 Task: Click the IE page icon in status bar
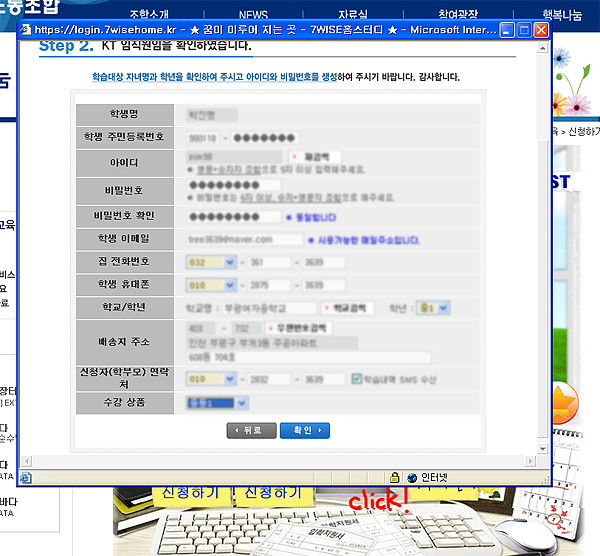27,477
